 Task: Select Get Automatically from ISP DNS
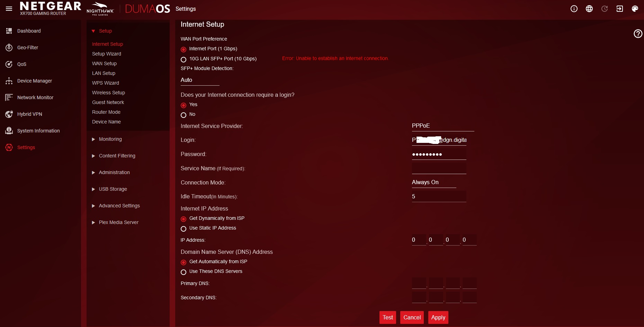point(184,262)
